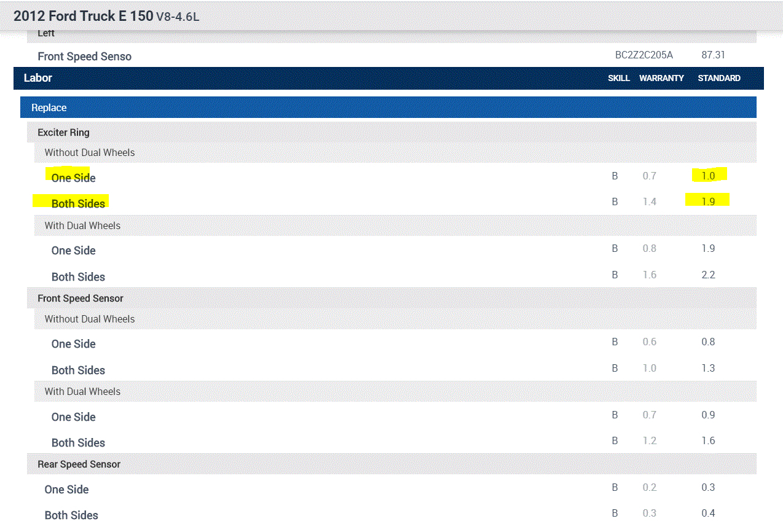Select the Front Speed Sensor labor heading
783x532 pixels.
pyautogui.click(x=81, y=299)
